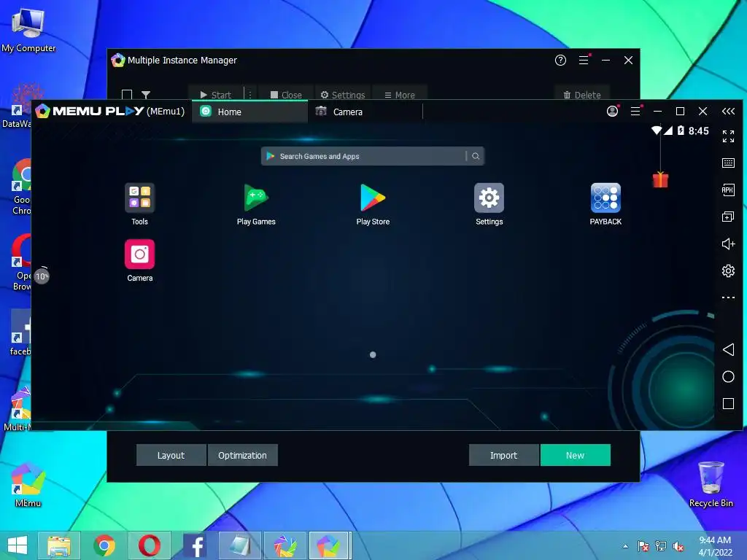Open the user account icon in the MEmu title bar
The height and width of the screenshot is (560, 747).
613,111
